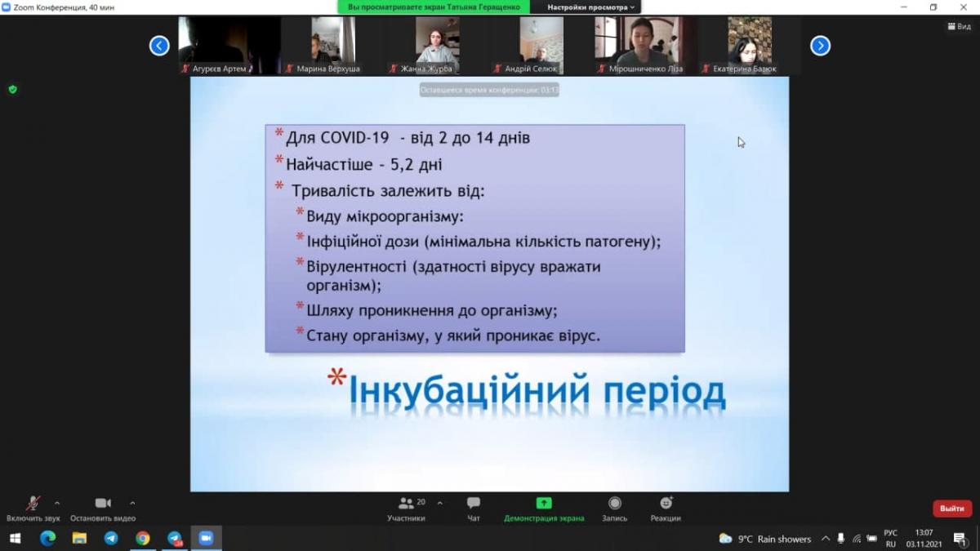Open Google Chrome from taskbar
Image resolution: width=980 pixels, height=551 pixels.
pos(143,539)
